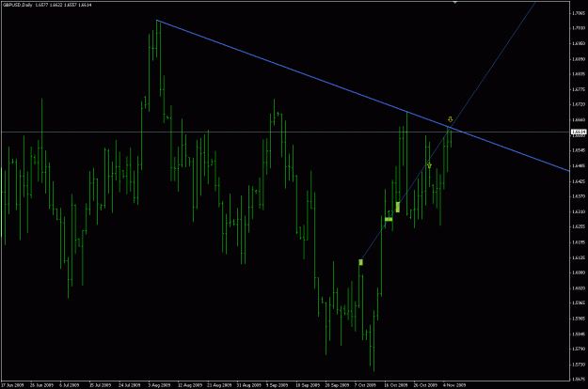This screenshot has height=389, width=588.
Task: Click the 1.6255 price scale label
Action: (579, 226)
